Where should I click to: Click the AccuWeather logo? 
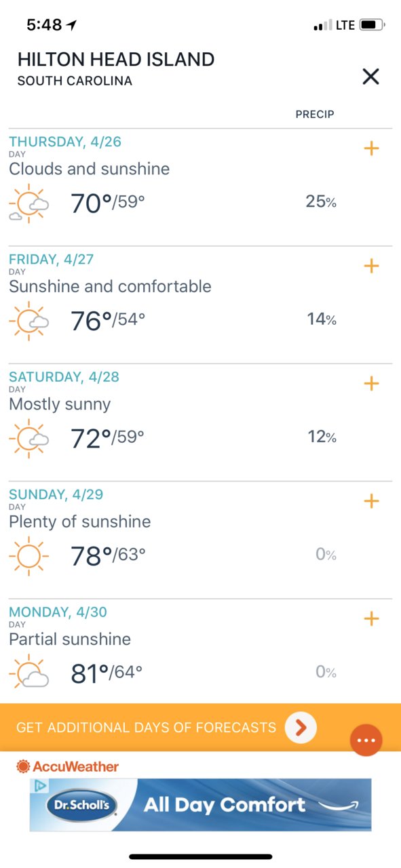67,766
